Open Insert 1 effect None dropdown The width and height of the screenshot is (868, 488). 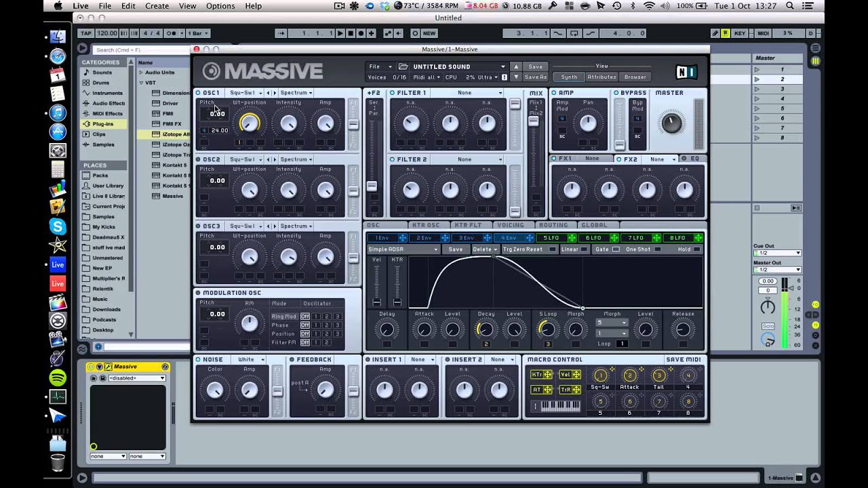click(422, 360)
